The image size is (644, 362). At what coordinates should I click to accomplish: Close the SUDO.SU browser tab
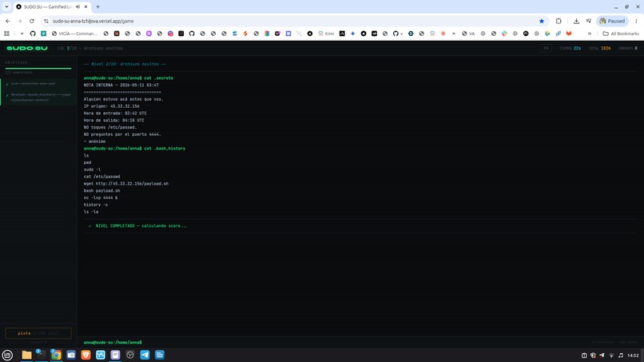click(85, 6)
